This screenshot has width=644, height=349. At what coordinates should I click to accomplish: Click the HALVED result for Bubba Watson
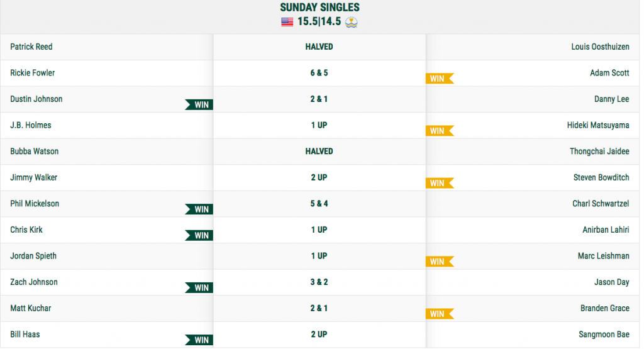(319, 152)
